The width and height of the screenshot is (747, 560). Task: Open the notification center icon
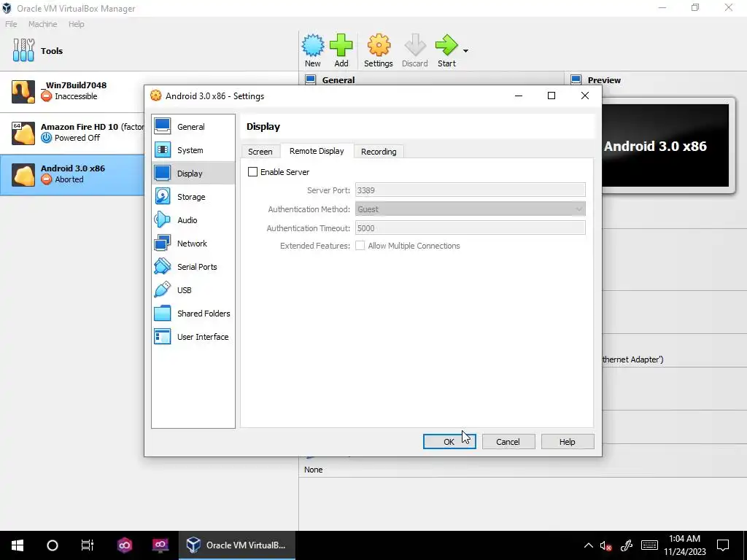pyautogui.click(x=723, y=545)
